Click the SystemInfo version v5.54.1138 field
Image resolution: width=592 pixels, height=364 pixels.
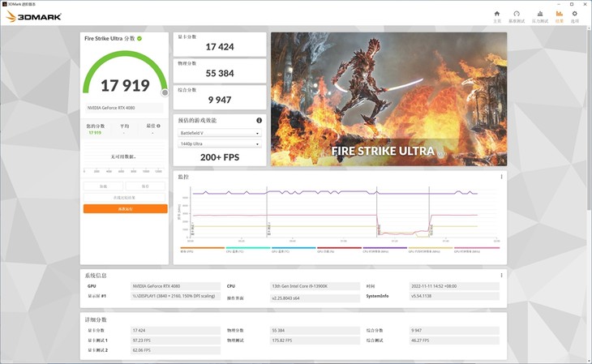[454, 296]
